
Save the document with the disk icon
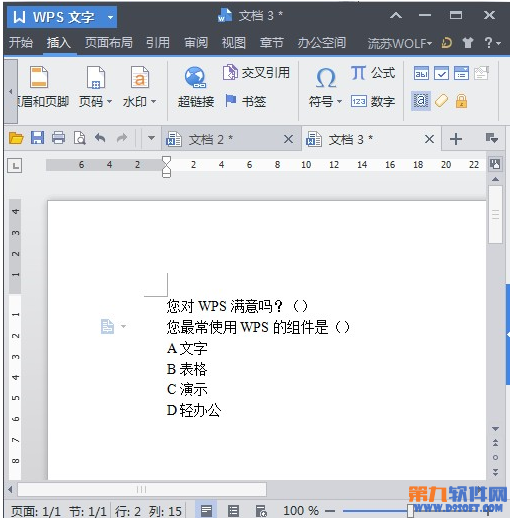(x=37, y=138)
